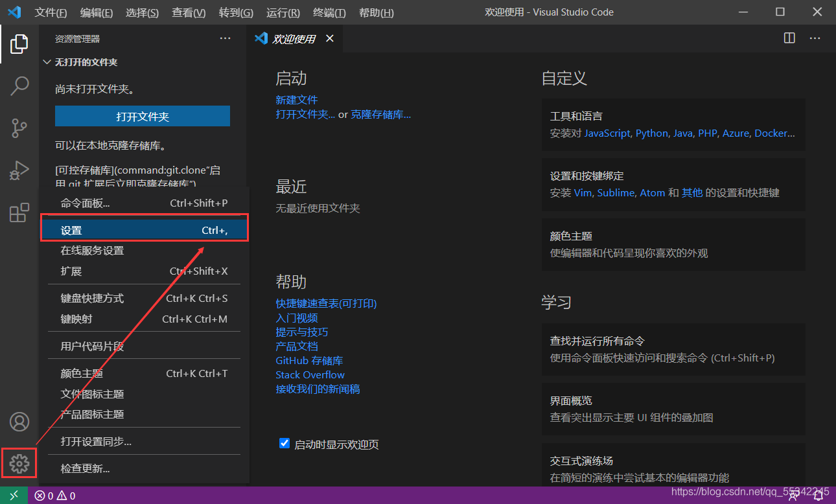
Task: Click the 新建文件 link
Action: point(297,100)
